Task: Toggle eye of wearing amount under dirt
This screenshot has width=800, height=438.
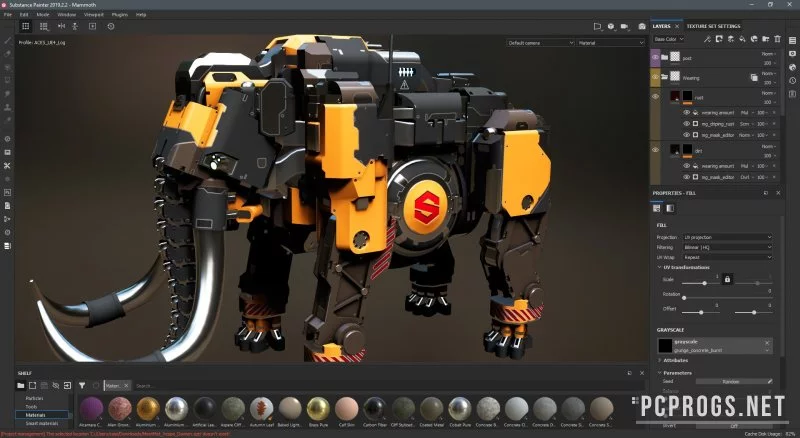Action: tap(686, 166)
